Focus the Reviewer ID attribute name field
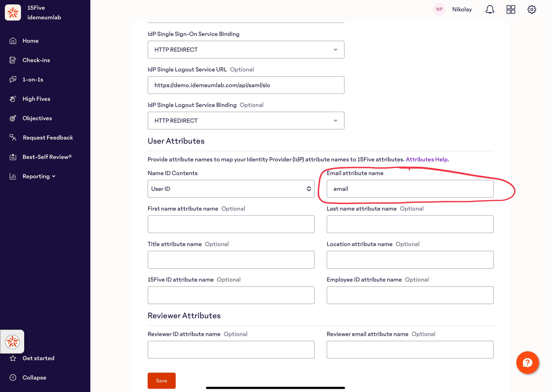Screen dimensions: 551x392 click(x=231, y=350)
